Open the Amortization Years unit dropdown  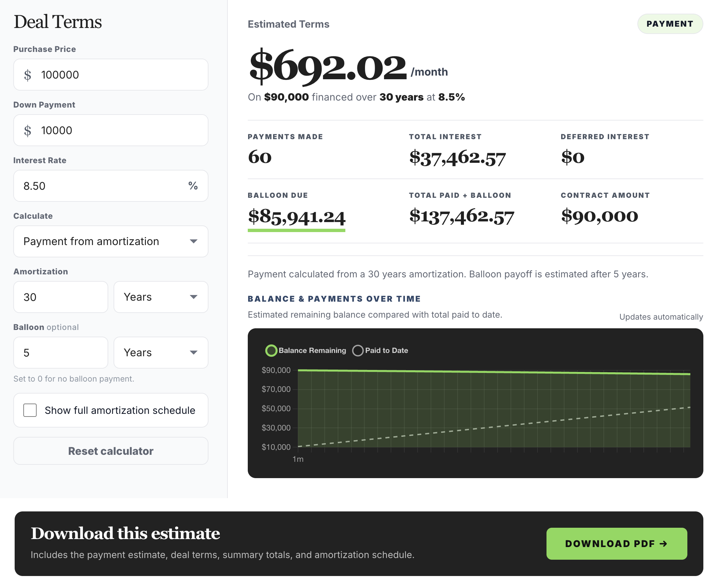(161, 297)
